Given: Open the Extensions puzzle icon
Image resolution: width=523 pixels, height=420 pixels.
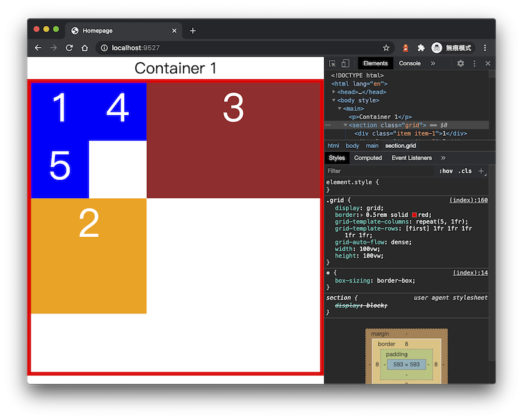Looking at the screenshot, I should point(421,48).
